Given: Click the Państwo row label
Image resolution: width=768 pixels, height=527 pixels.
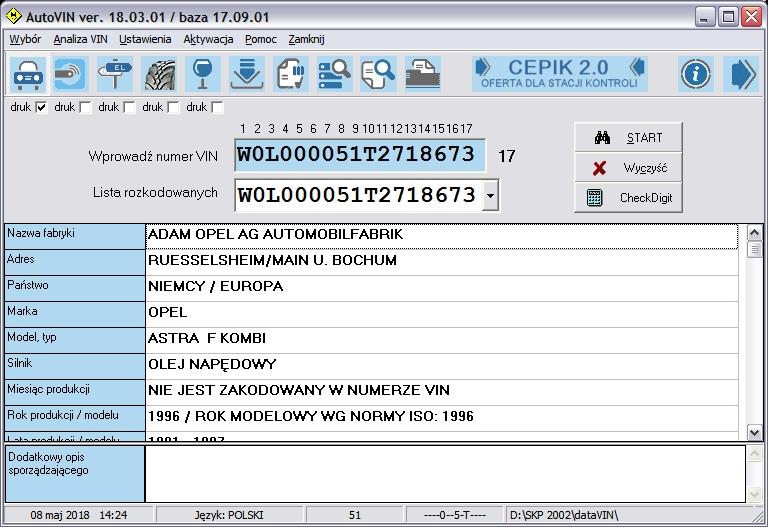Looking at the screenshot, I should (x=74, y=288).
